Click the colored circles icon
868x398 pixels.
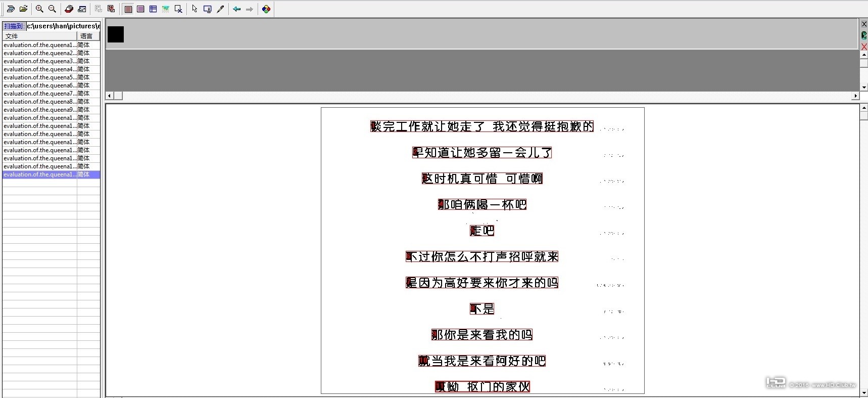tap(266, 9)
